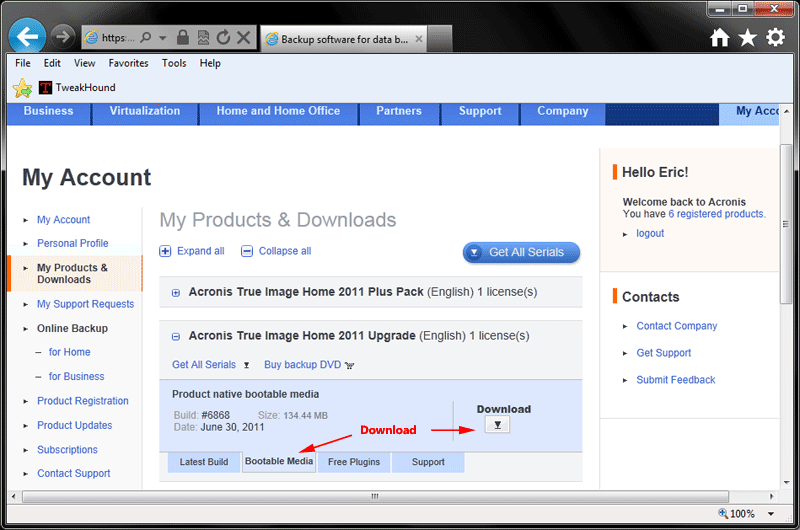Click the Collapse all minus icon
The image size is (800, 530).
point(246,251)
